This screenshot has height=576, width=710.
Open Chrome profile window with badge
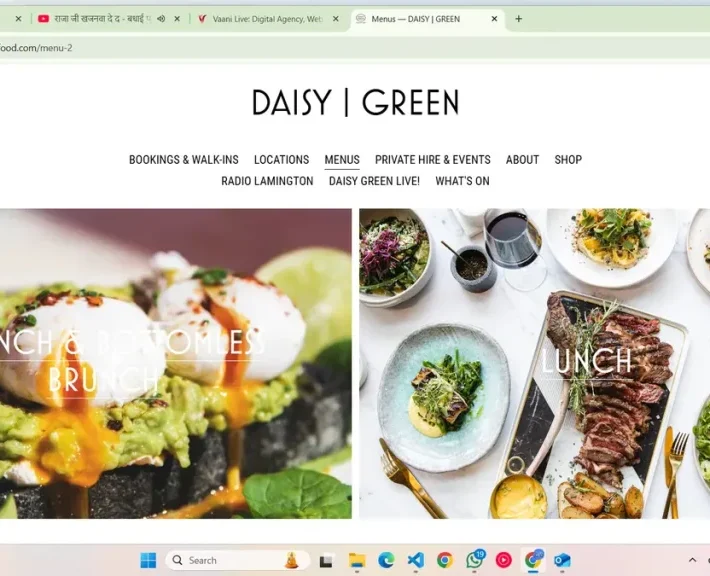(533, 560)
